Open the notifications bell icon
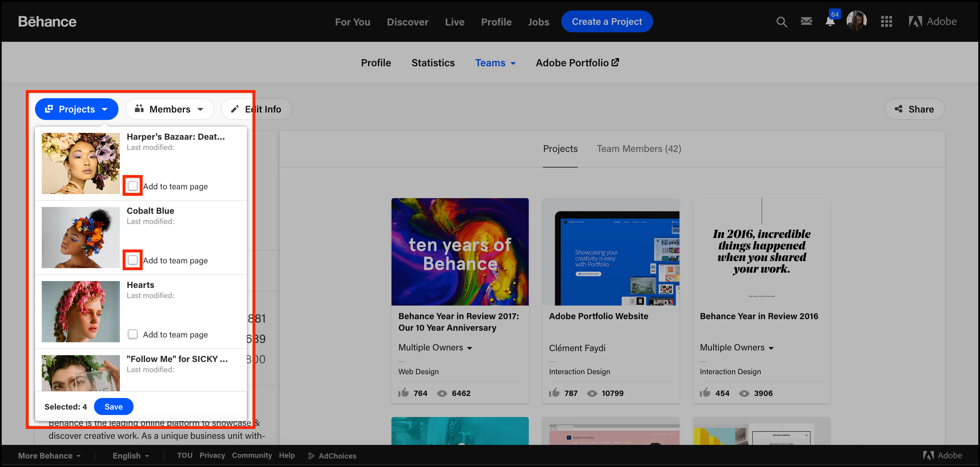 (x=830, y=21)
